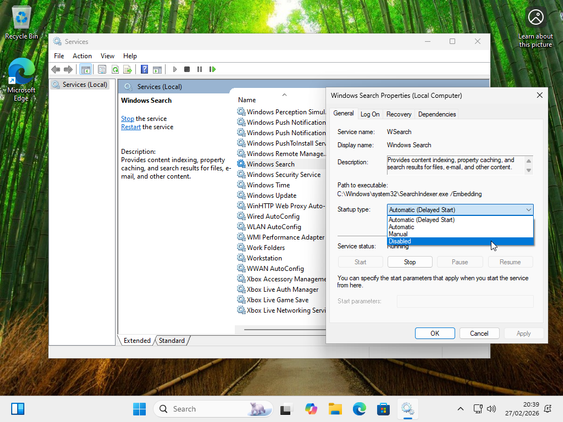Select Windows Security Service row
This screenshot has width=563, height=422.
click(281, 175)
